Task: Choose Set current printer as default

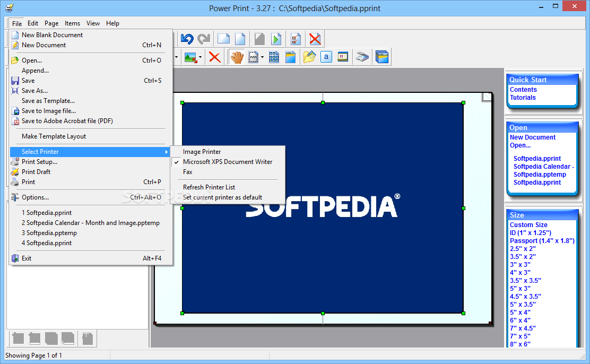Action: click(227, 197)
